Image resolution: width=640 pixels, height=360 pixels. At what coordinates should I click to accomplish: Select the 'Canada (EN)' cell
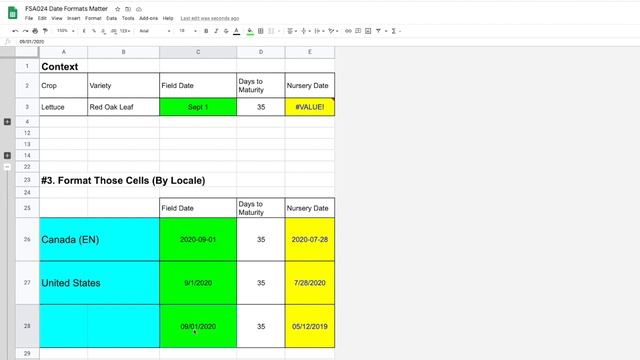pyautogui.click(x=99, y=240)
